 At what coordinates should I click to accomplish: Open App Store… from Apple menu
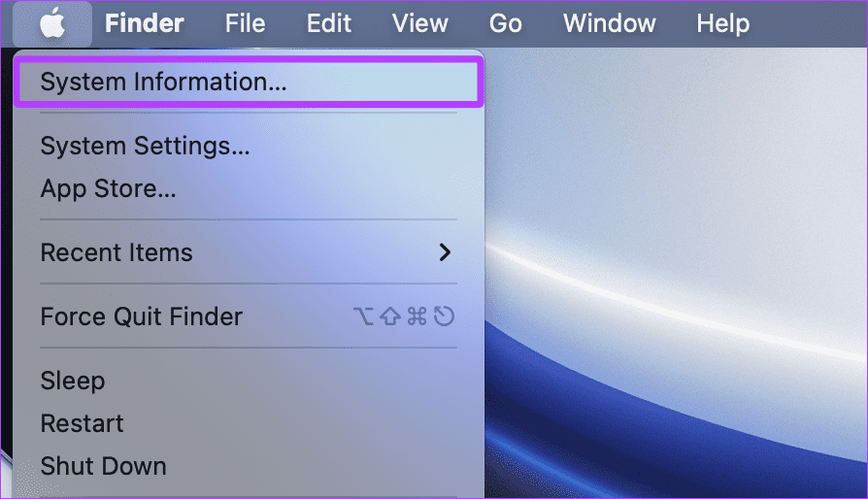tap(249, 188)
